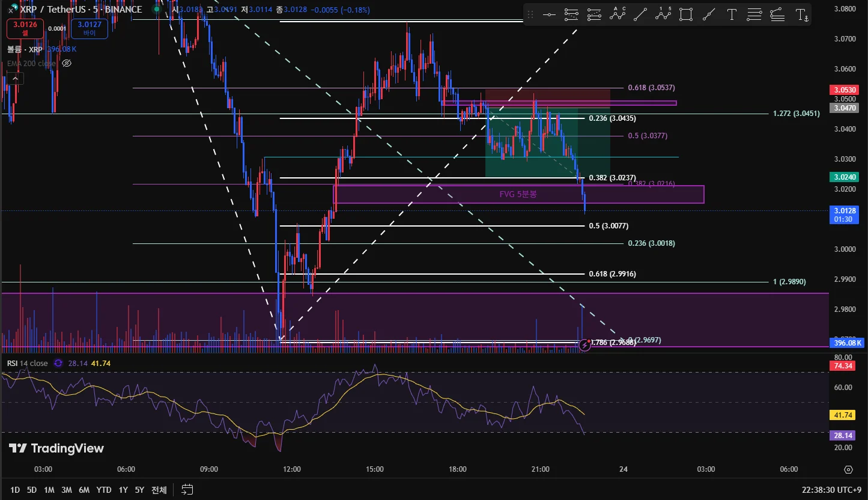Select the horizontal ray lines tool

click(754, 14)
